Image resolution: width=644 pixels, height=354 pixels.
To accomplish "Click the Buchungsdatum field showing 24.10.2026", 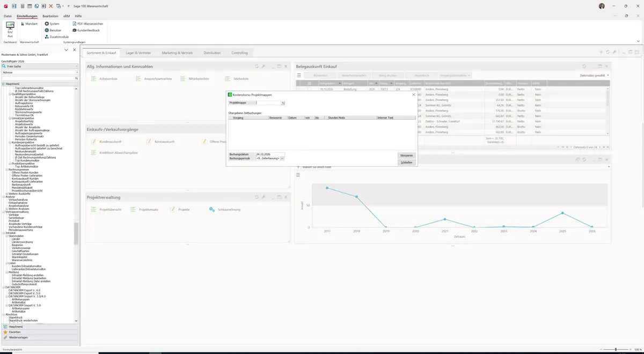I will [x=270, y=154].
